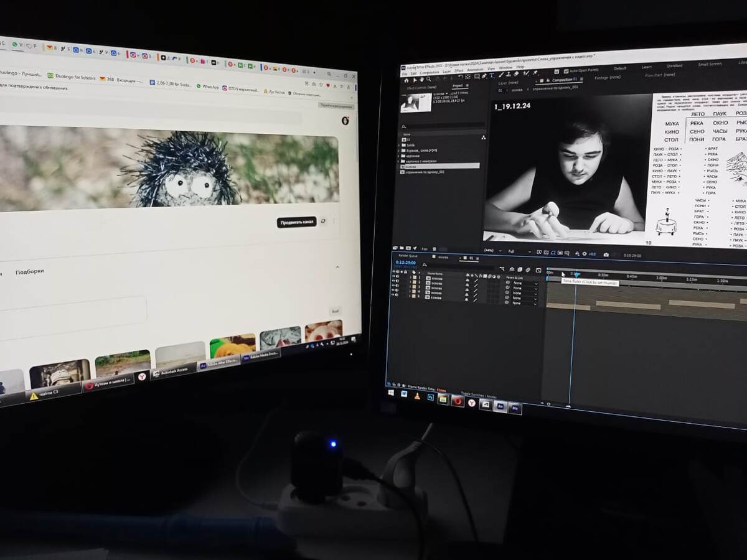Viewport: 747px width, 560px height.
Task: Select the Home icon in After Effects toolbar
Action: [x=406, y=80]
